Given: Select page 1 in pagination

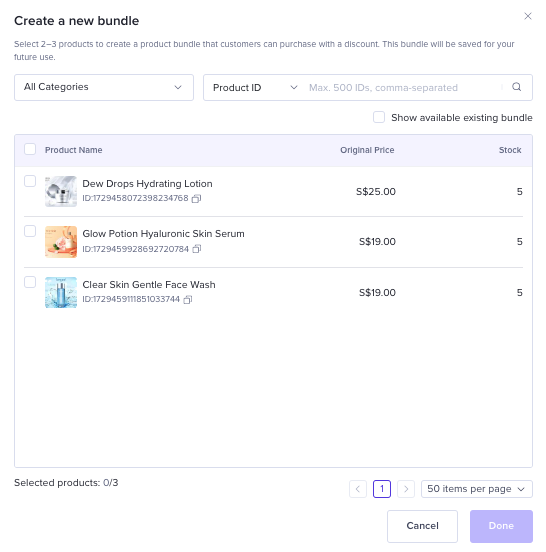Looking at the screenshot, I should point(382,489).
